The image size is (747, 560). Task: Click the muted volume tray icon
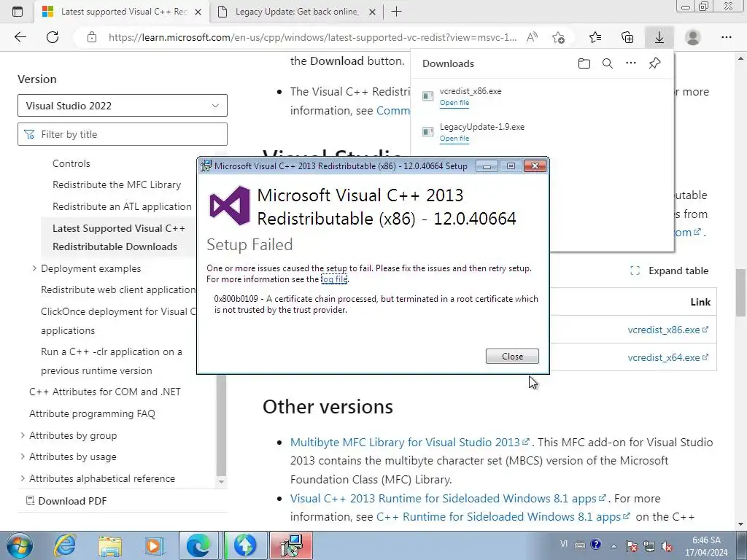tap(667, 546)
